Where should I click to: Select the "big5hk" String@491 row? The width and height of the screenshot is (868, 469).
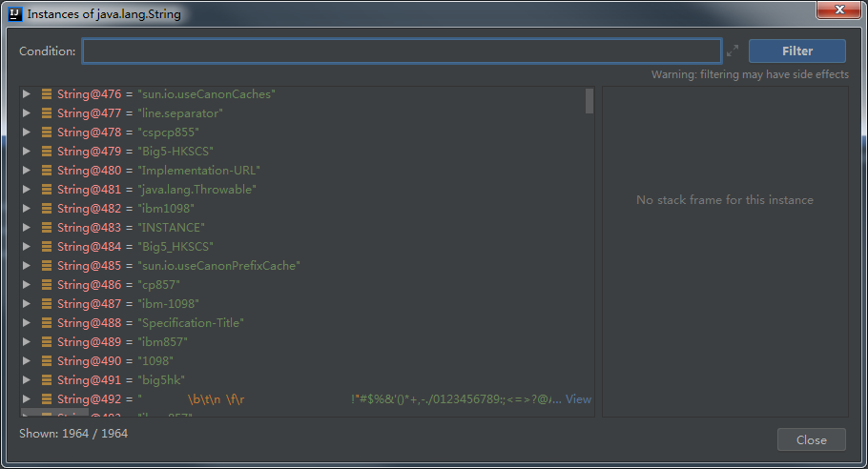point(307,380)
